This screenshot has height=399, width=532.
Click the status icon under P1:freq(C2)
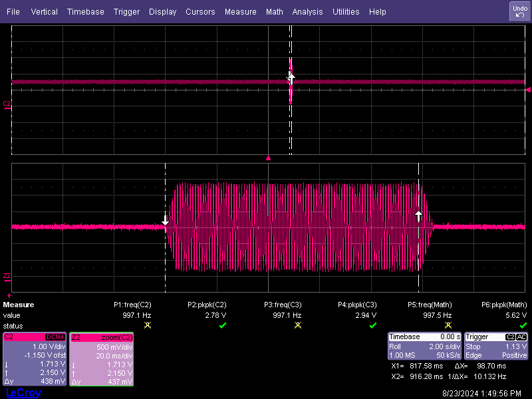pos(148,325)
